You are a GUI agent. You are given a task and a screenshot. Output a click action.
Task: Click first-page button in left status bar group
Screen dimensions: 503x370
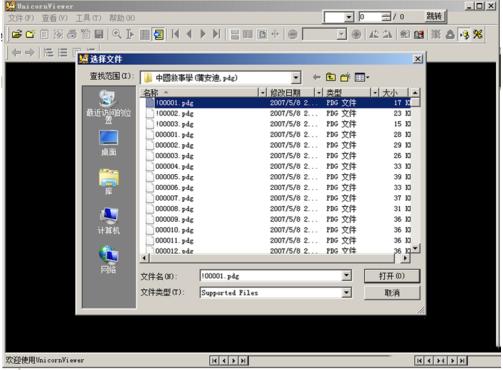pos(214,360)
